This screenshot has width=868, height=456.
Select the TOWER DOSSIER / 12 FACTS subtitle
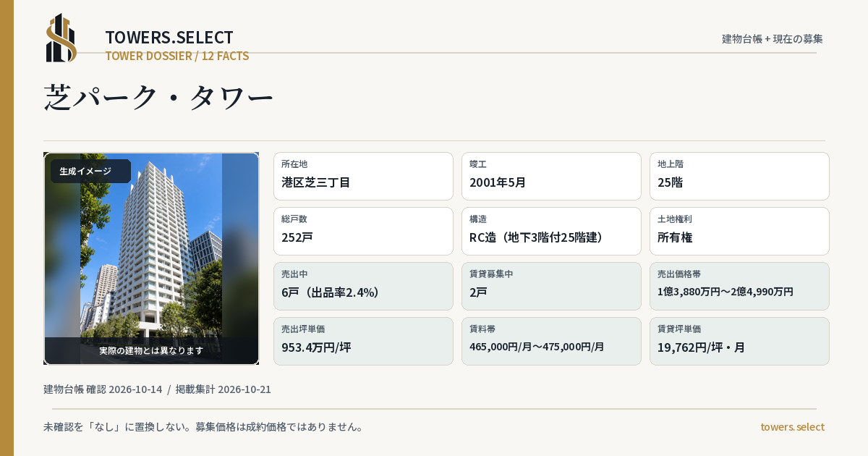tap(177, 56)
